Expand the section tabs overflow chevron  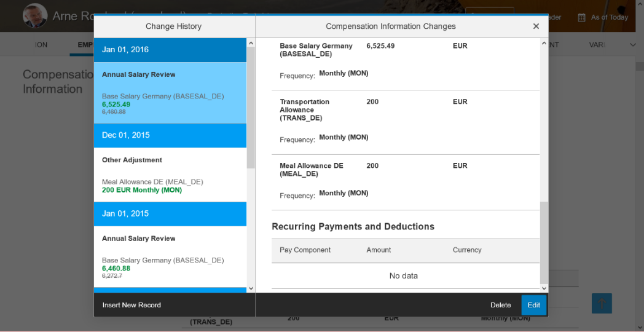pyautogui.click(x=633, y=45)
